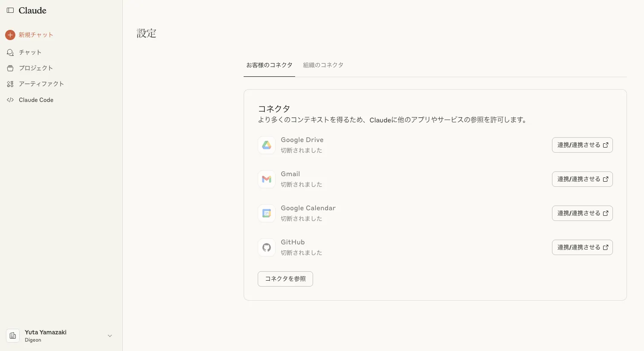Image resolution: width=644 pixels, height=351 pixels.
Task: Connect Gmail with 連携 button
Action: click(582, 179)
